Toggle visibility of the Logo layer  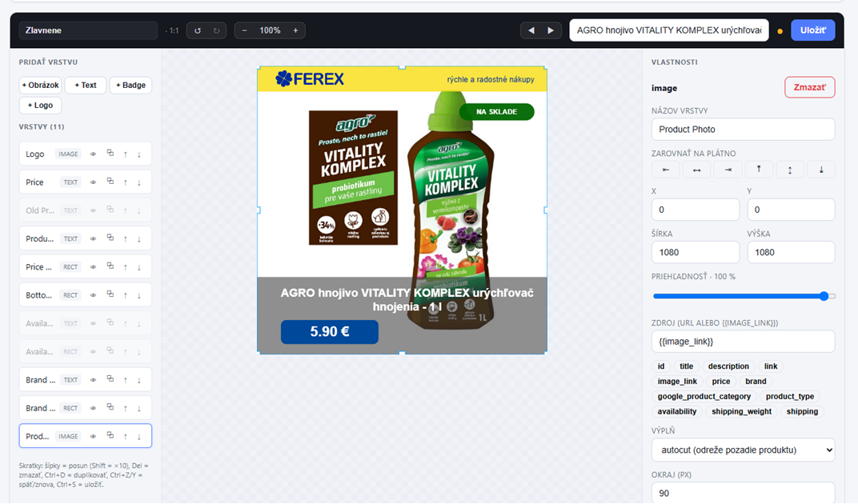(93, 154)
